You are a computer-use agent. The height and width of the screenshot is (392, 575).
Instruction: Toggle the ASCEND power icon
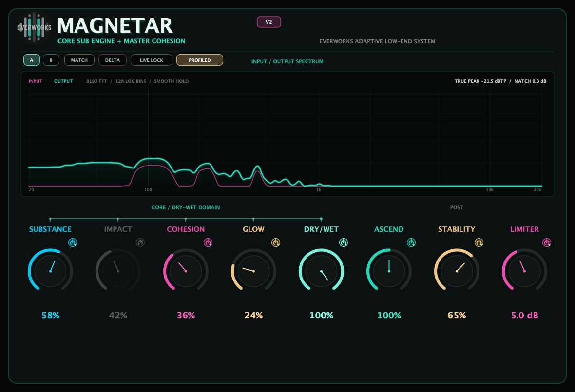coord(411,243)
